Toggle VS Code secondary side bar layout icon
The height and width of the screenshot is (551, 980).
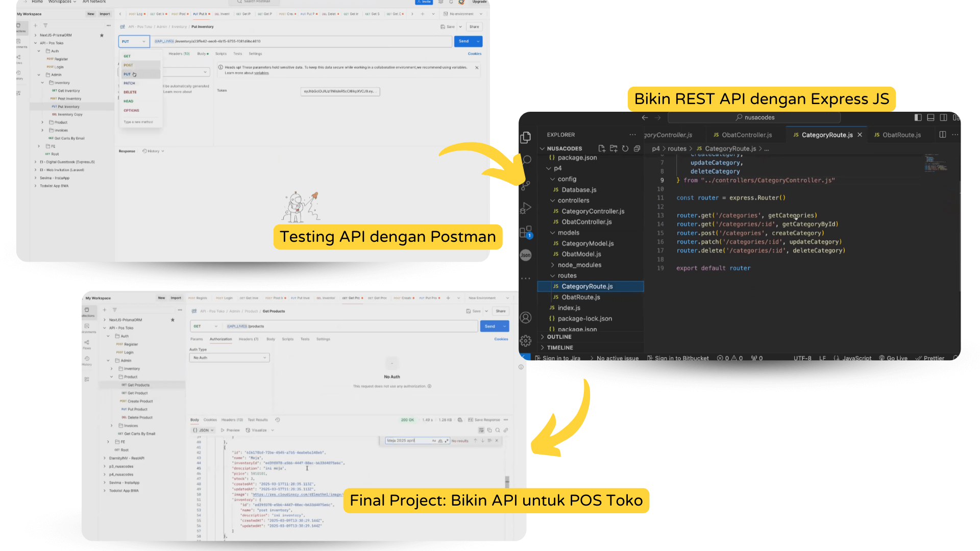(943, 117)
